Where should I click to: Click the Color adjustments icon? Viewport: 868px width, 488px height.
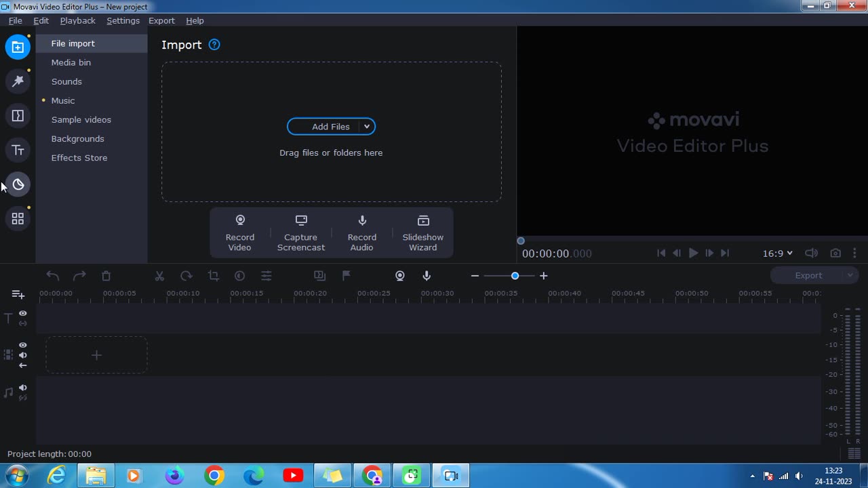(239, 276)
